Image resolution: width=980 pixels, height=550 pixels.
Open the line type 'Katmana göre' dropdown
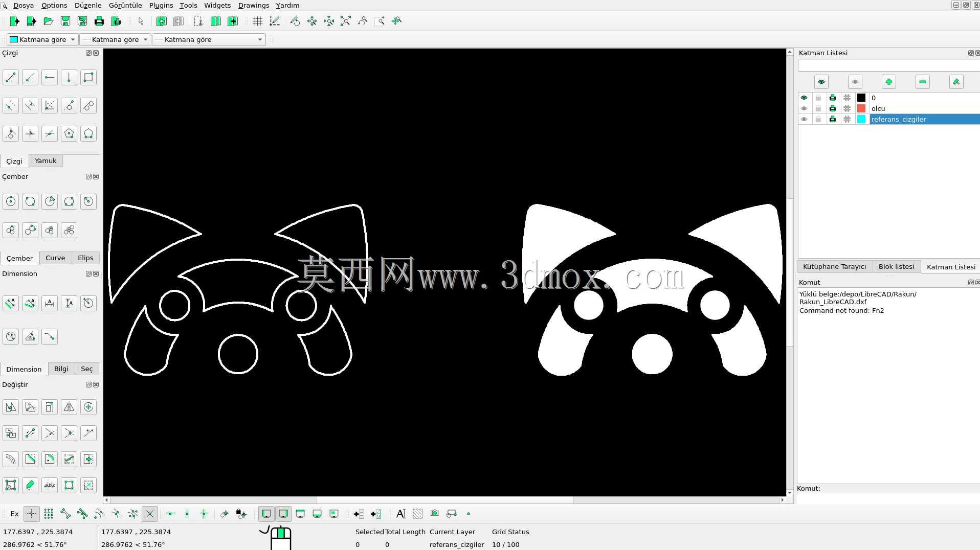209,39
